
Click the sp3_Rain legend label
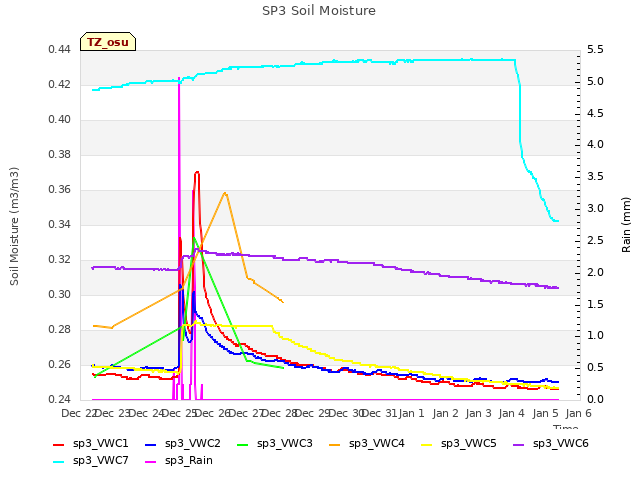(x=189, y=460)
